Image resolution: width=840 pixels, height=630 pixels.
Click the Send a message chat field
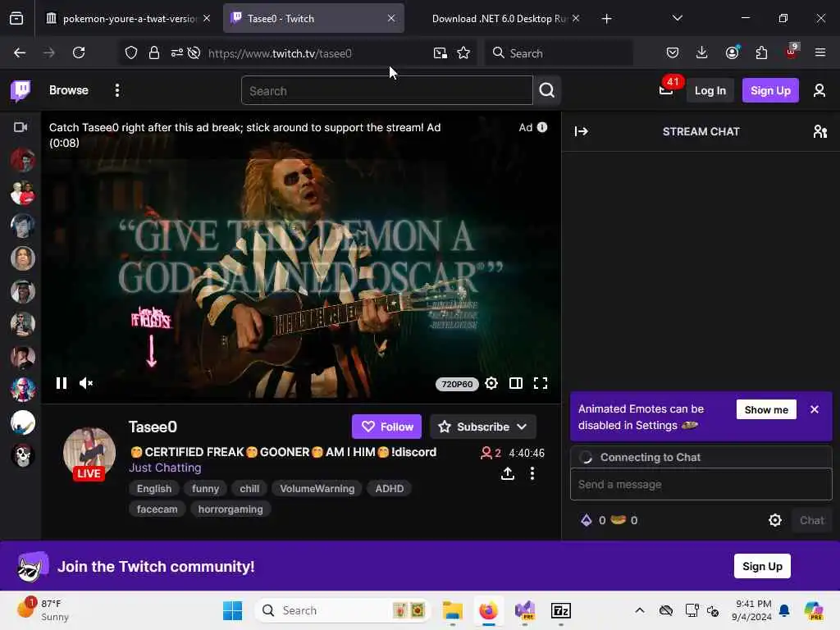click(701, 484)
